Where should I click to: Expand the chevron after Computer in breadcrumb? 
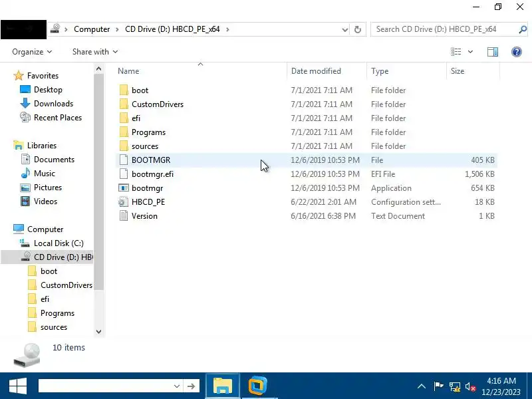pyautogui.click(x=117, y=29)
